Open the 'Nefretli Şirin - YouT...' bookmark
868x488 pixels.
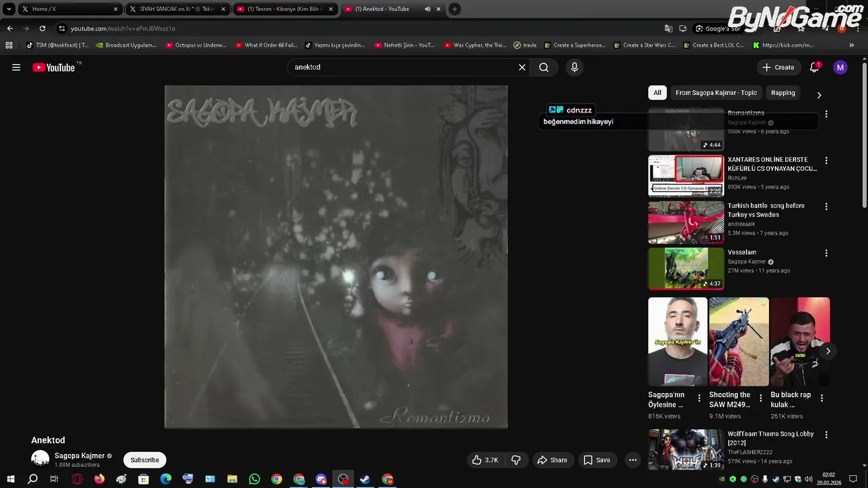pyautogui.click(x=405, y=45)
